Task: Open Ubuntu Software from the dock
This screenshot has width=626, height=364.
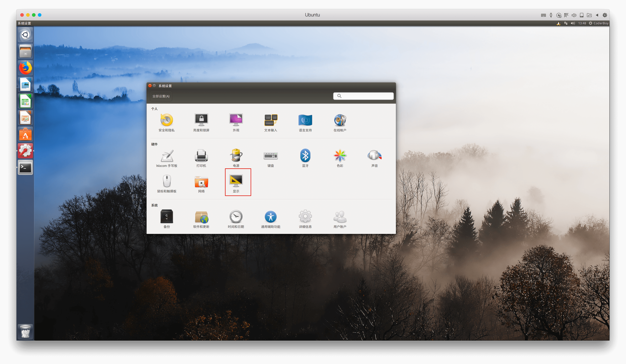Action: tap(25, 134)
